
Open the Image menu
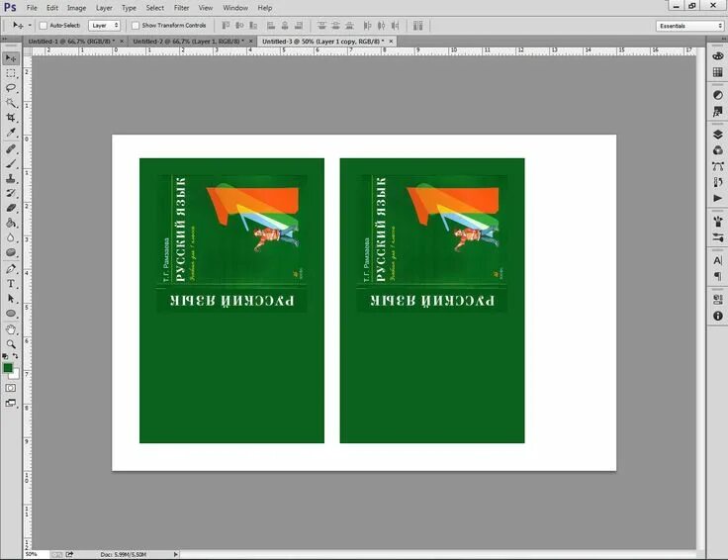coord(76,8)
